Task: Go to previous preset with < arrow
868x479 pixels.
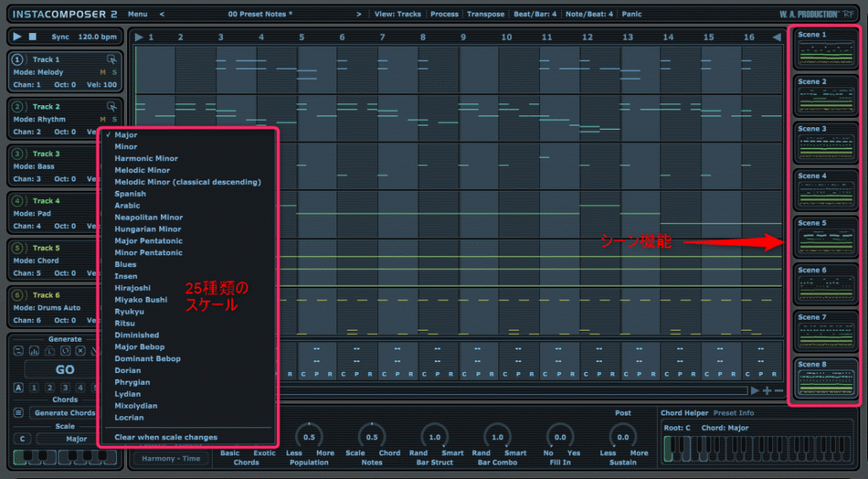Action: click(x=162, y=14)
